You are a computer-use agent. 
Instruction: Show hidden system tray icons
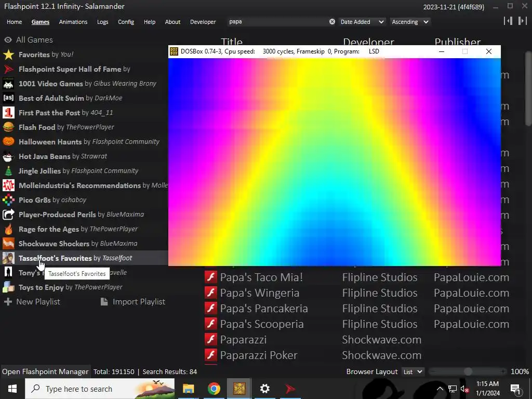point(440,389)
